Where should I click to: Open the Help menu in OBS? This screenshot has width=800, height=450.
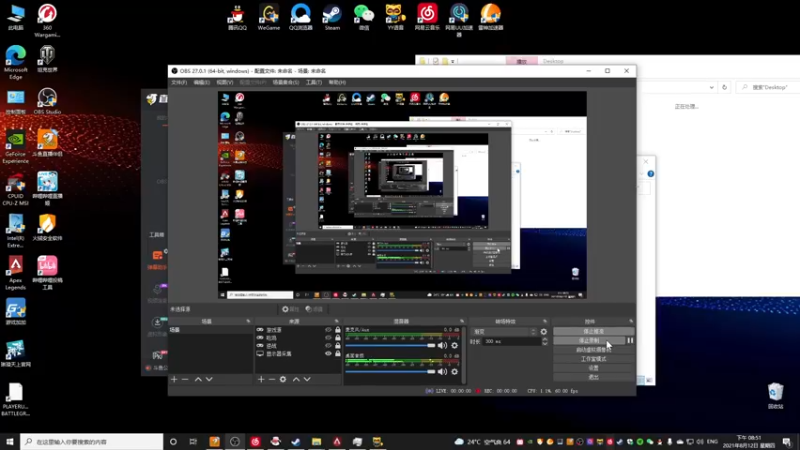tap(337, 82)
